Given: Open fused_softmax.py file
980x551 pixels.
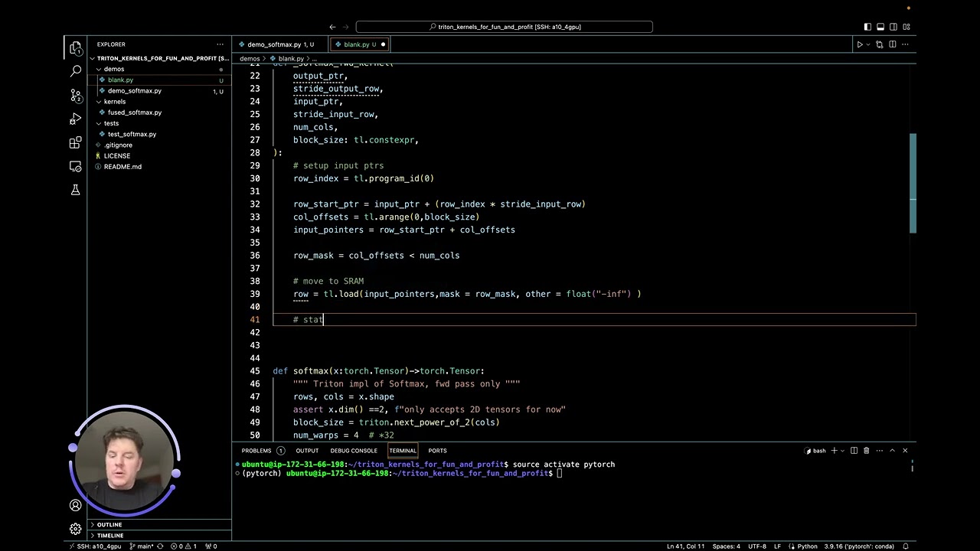Looking at the screenshot, I should pos(159,112).
